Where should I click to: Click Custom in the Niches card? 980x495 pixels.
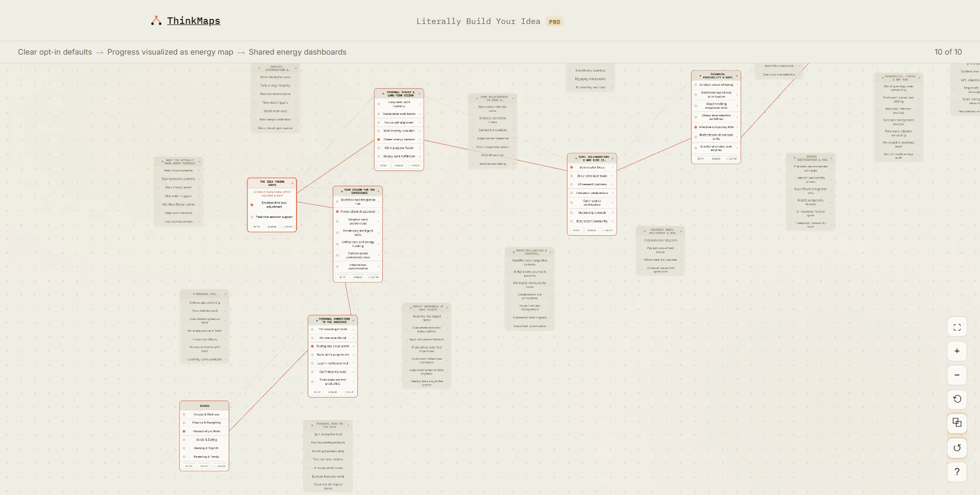tap(220, 466)
